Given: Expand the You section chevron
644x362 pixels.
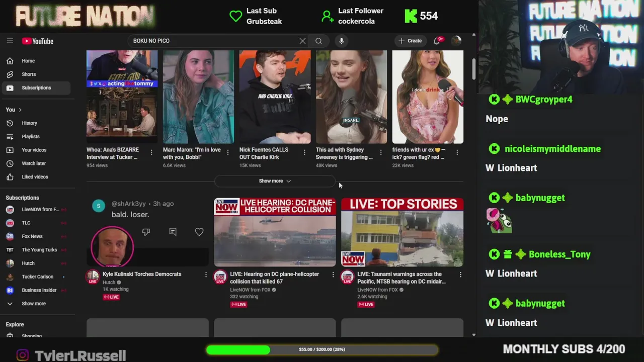Looking at the screenshot, I should [x=20, y=110].
